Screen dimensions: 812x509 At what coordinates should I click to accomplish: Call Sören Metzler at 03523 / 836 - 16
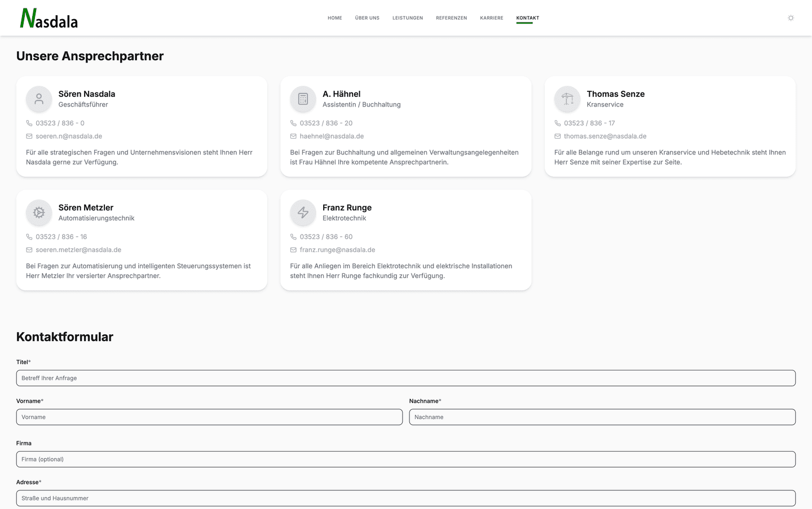pos(61,237)
